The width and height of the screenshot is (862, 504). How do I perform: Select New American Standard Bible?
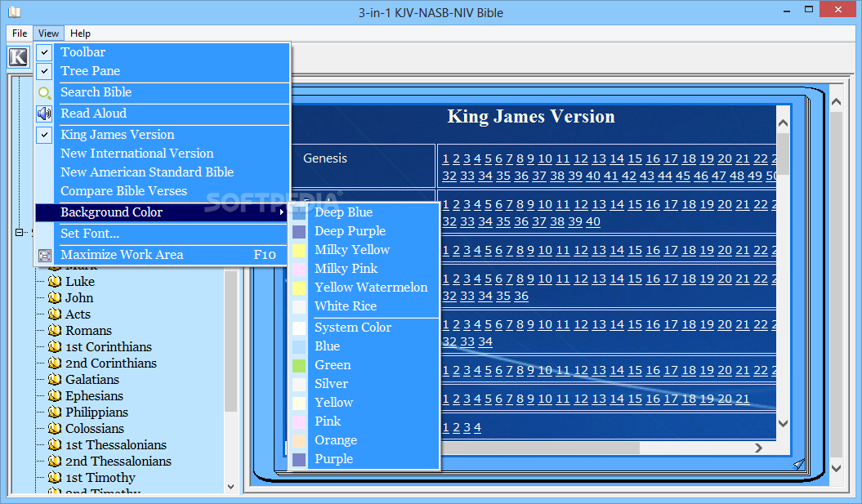coord(147,172)
